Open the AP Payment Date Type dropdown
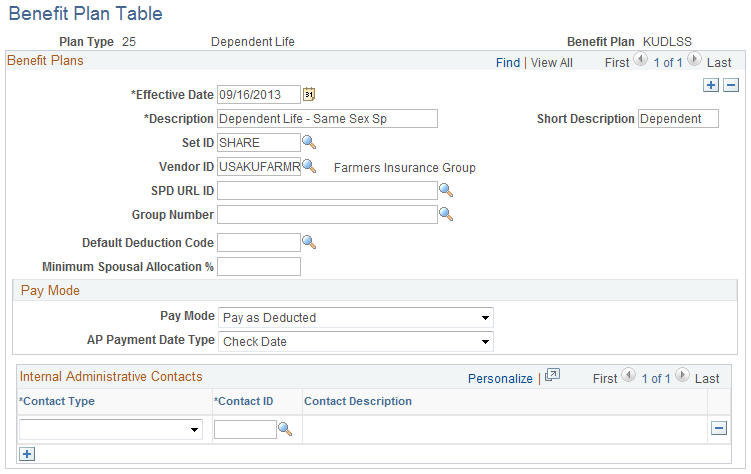 (x=355, y=341)
